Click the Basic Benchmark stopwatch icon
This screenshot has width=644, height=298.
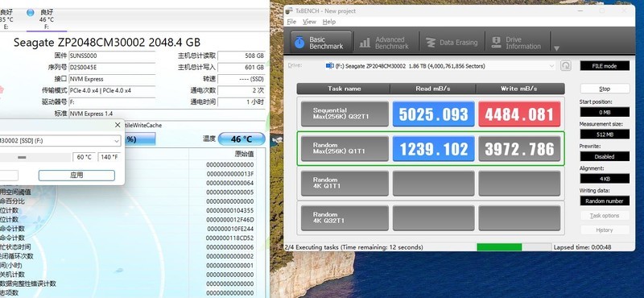[299, 43]
